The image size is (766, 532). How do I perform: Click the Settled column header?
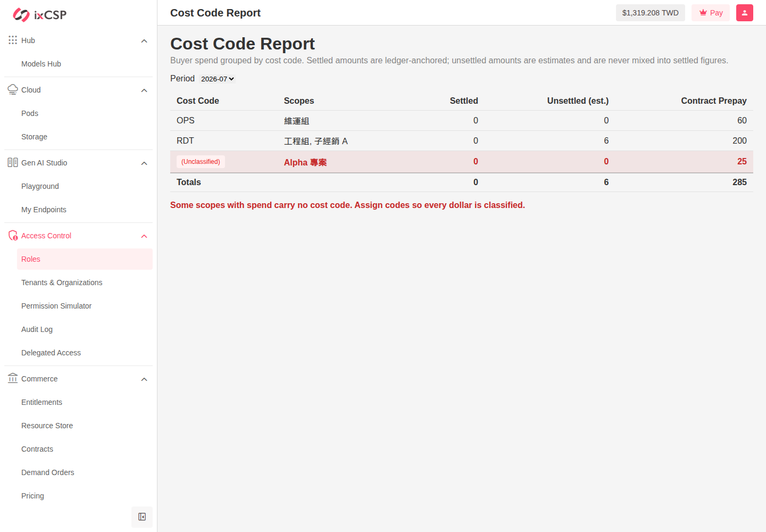click(464, 101)
